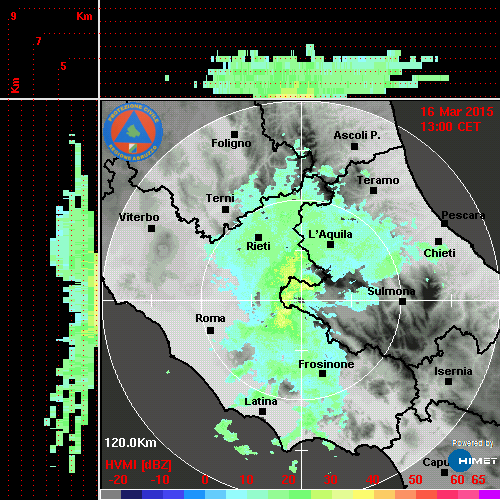Click the 50 dBZ scale value
Screen dimensions: 500x500
point(415,480)
